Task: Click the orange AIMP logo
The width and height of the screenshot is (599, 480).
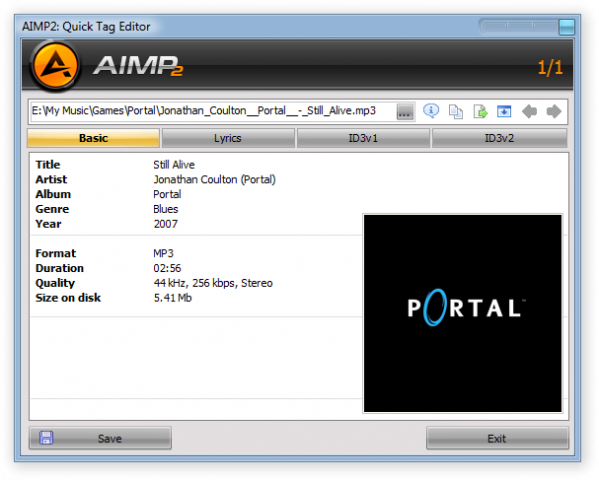Action: [x=56, y=66]
